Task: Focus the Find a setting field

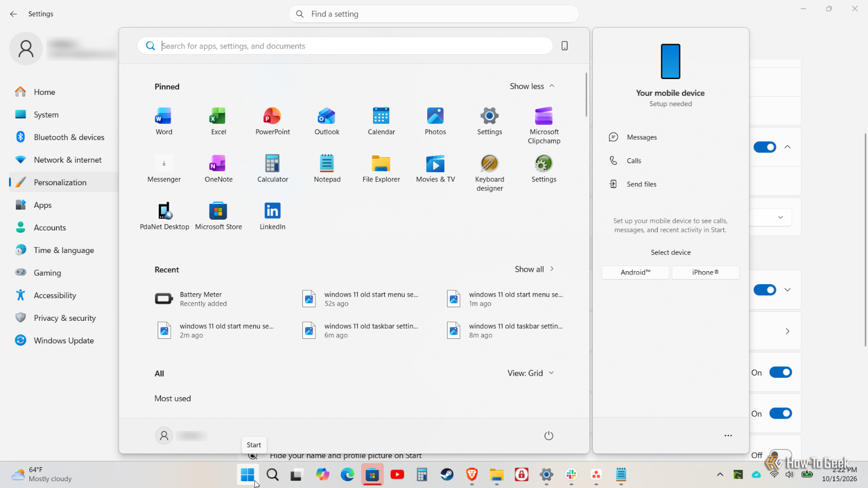Action: coord(433,14)
